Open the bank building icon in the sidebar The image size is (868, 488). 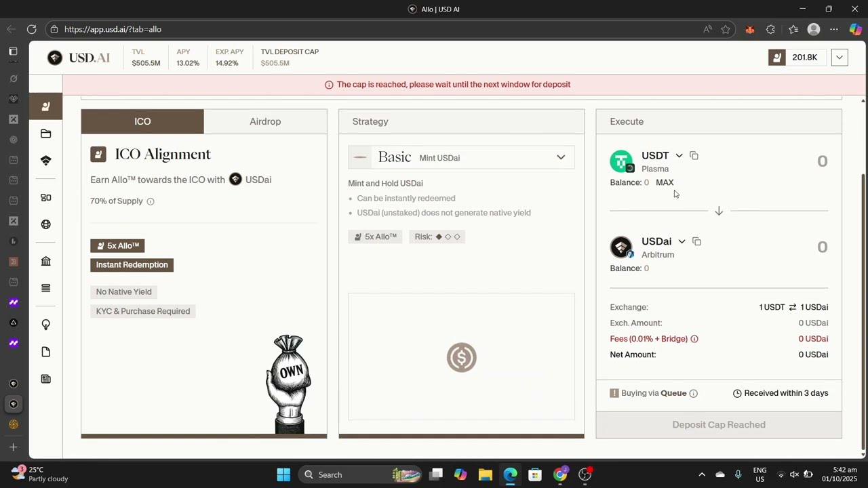[46, 261]
